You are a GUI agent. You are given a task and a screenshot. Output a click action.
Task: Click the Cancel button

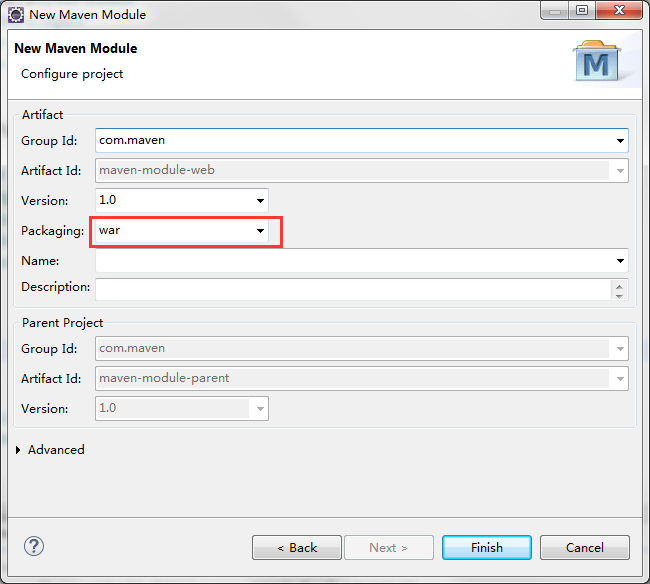pyautogui.click(x=585, y=548)
